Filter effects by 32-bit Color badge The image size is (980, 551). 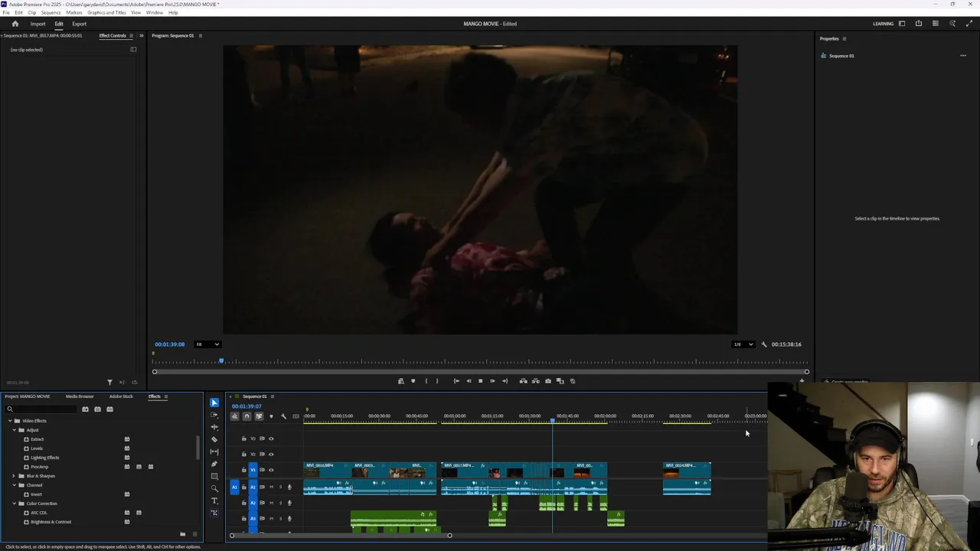pyautogui.click(x=97, y=409)
